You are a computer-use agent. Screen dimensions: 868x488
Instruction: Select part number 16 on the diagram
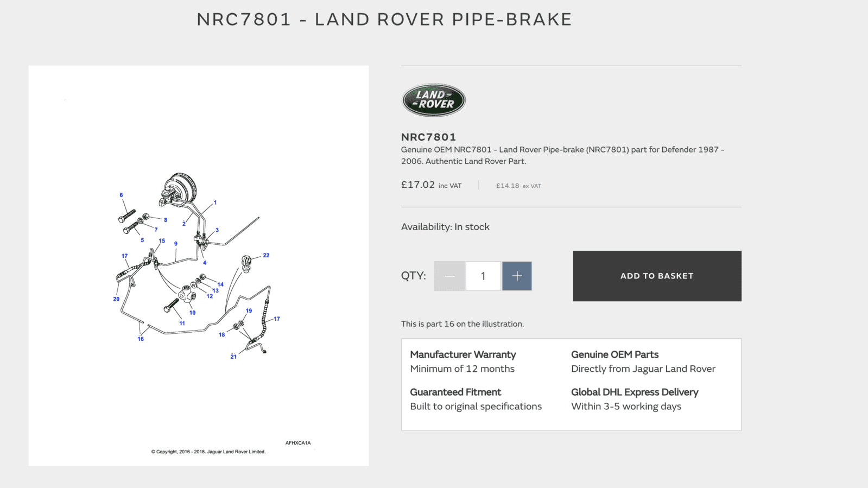141,339
